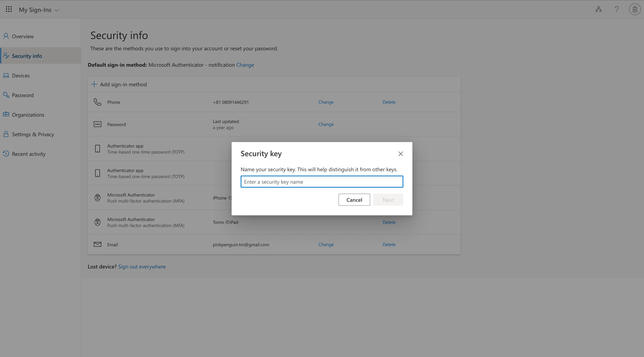This screenshot has width=644, height=357.
Task: Click the security key name input field
Action: 321,182
